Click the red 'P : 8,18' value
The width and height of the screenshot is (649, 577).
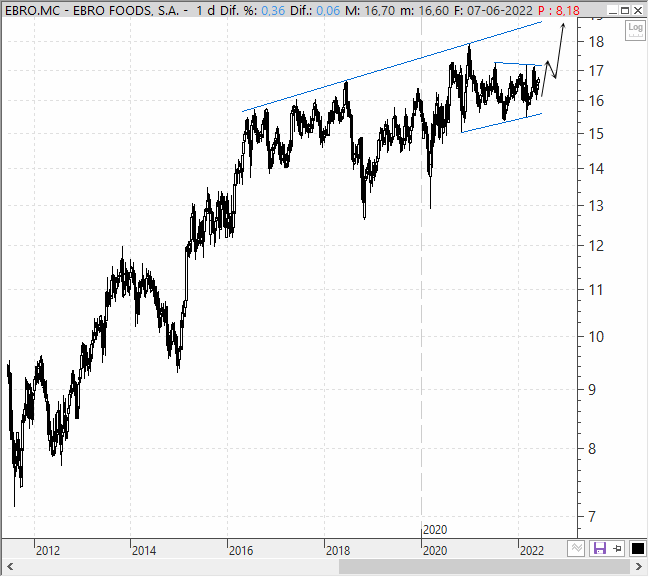point(559,10)
